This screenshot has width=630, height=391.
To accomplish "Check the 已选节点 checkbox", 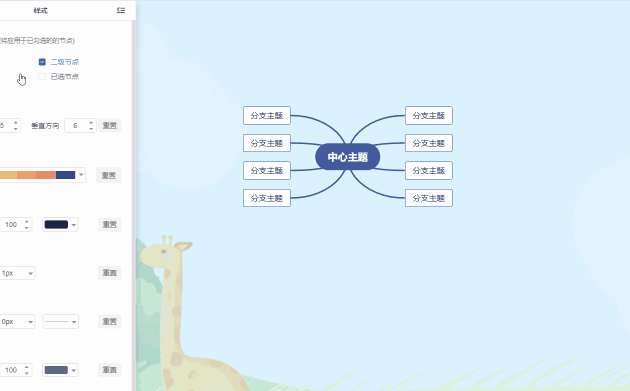I will 42,76.
